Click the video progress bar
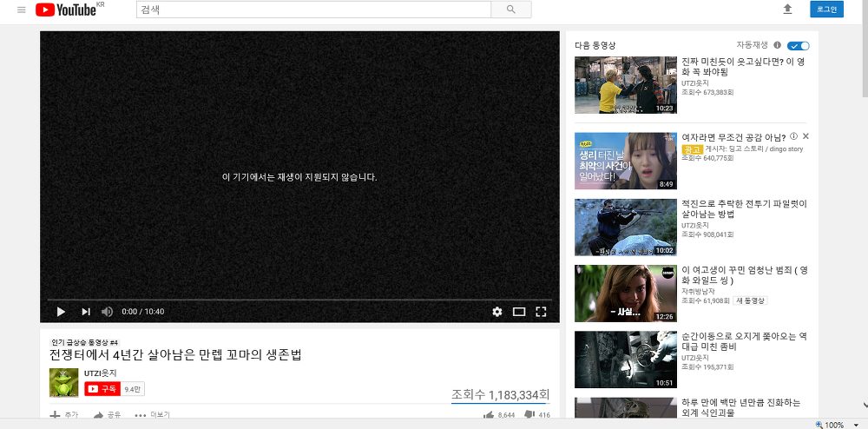The width and height of the screenshot is (868, 429). pos(299,300)
